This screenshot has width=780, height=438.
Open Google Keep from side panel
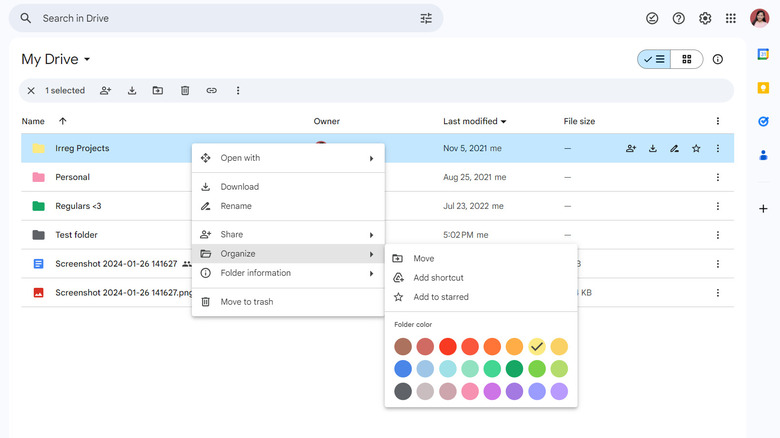[x=763, y=88]
